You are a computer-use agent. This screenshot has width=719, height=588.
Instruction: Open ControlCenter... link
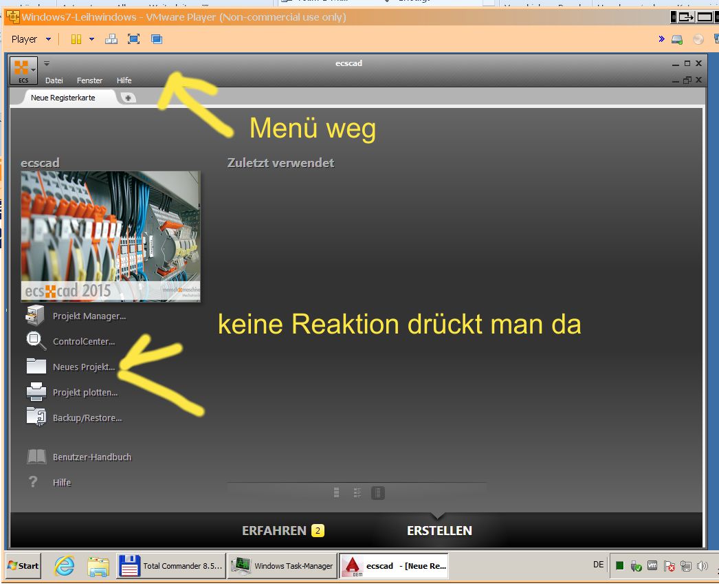coord(84,342)
